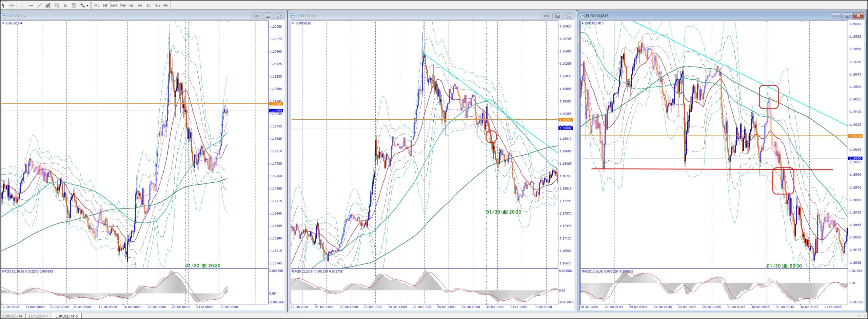The image size is (868, 319).
Task: Select the Fibonacci retracement tool
Action: tap(57, 5)
